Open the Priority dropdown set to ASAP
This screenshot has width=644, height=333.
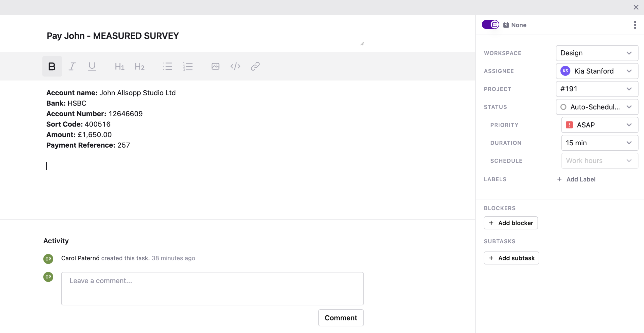tap(599, 125)
